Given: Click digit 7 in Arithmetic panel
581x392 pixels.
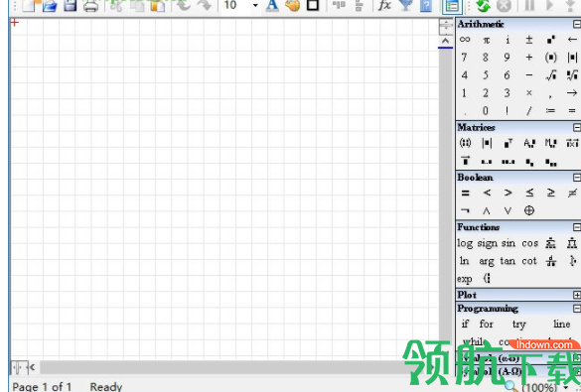Looking at the screenshot, I should pyautogui.click(x=464, y=57).
